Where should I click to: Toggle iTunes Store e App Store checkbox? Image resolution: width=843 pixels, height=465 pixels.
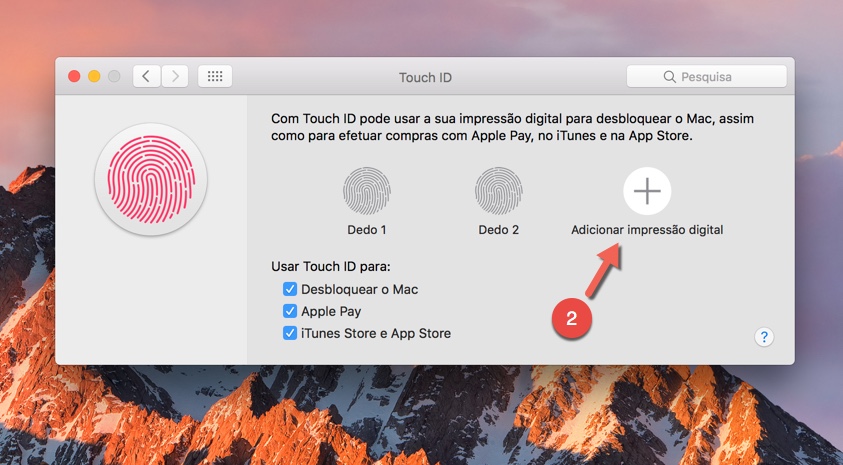point(290,333)
